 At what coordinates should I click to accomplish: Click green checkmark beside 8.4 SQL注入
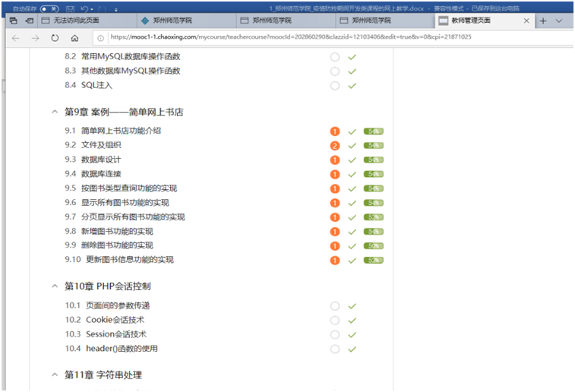tap(352, 86)
